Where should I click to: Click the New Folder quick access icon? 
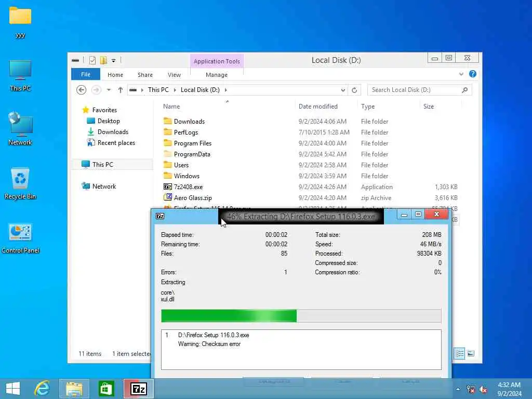(x=103, y=61)
